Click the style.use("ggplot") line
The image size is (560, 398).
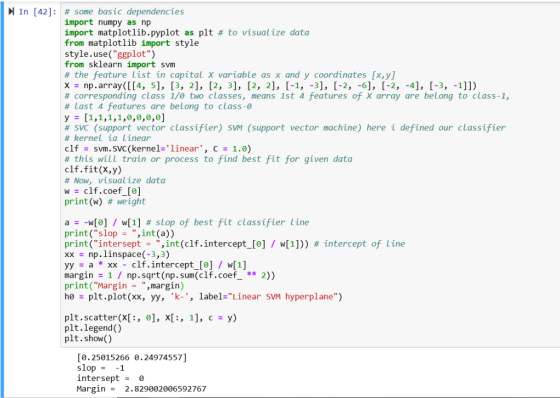point(110,54)
